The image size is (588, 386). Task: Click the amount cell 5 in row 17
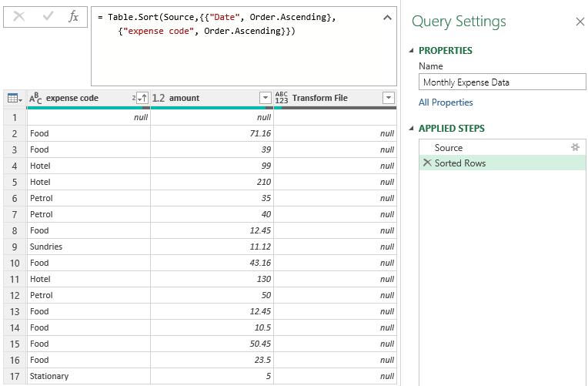click(x=212, y=376)
